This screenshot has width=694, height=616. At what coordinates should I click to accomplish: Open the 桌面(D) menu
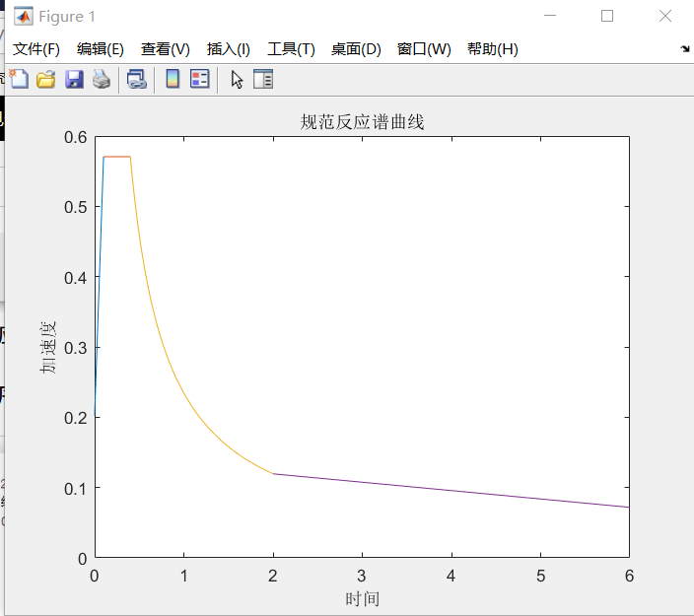356,49
